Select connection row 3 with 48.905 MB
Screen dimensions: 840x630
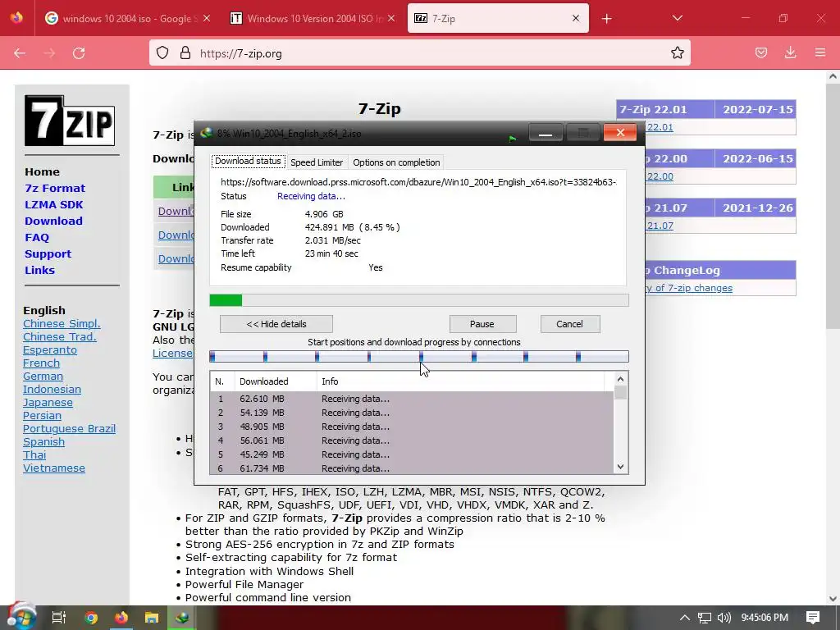click(x=412, y=427)
